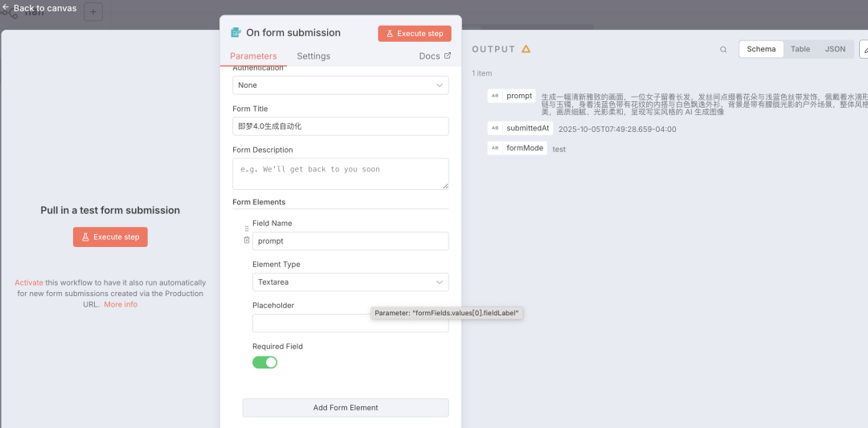Viewport: 868px width, 428px height.
Task: Expand the Element Type Textarea dropdown
Action: [350, 282]
